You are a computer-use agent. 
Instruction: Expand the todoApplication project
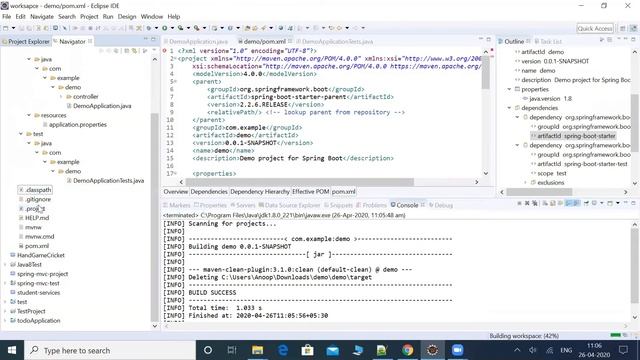pos(5,320)
